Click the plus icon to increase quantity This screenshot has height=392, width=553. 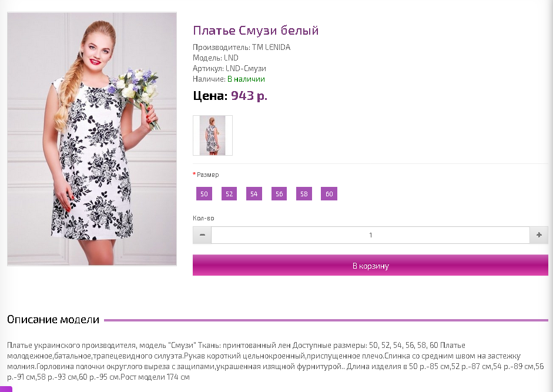[x=539, y=235]
